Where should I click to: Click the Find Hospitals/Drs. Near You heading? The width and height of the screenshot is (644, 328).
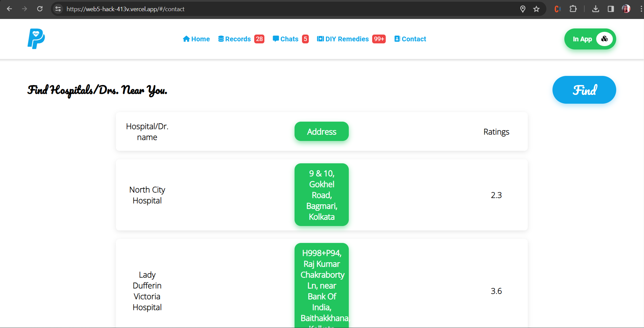97,90
